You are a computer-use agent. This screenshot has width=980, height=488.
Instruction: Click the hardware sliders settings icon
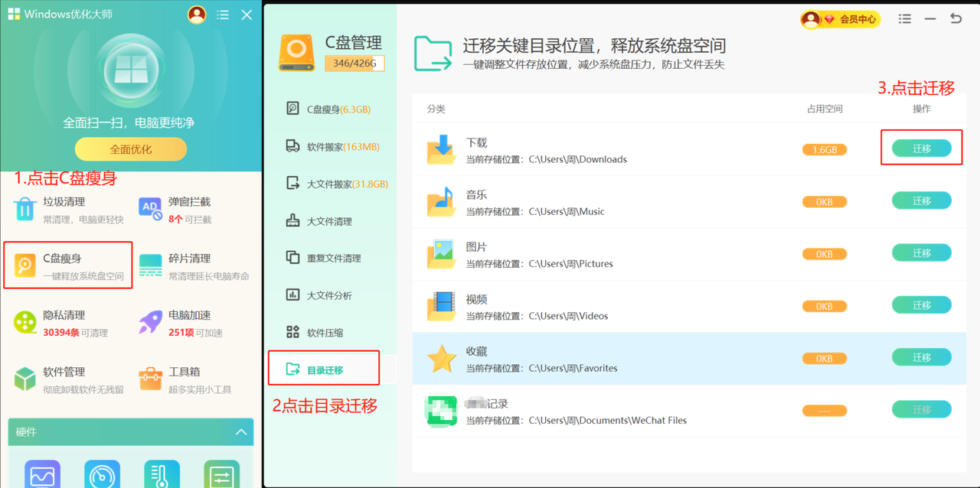coord(222,473)
